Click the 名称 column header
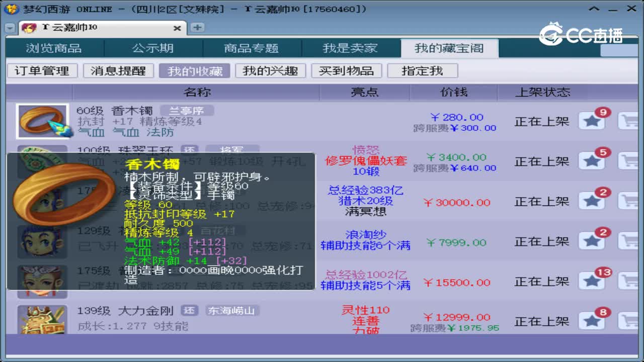 [x=197, y=92]
